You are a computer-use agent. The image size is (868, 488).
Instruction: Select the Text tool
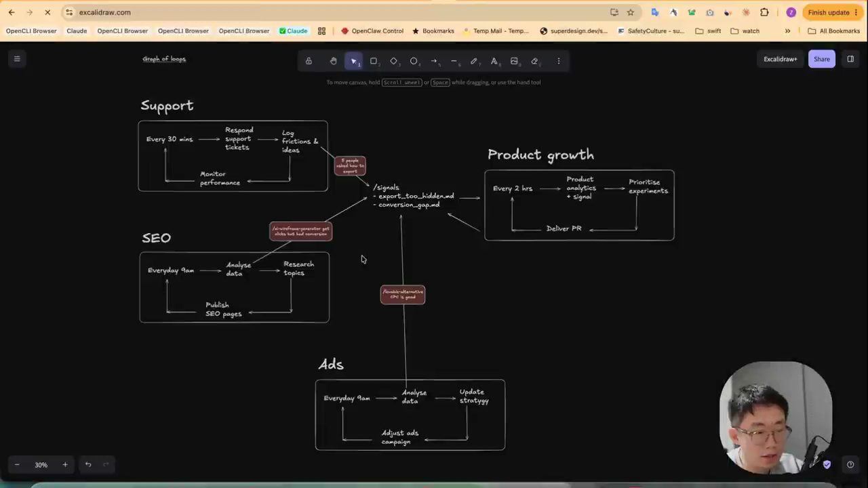tap(494, 61)
